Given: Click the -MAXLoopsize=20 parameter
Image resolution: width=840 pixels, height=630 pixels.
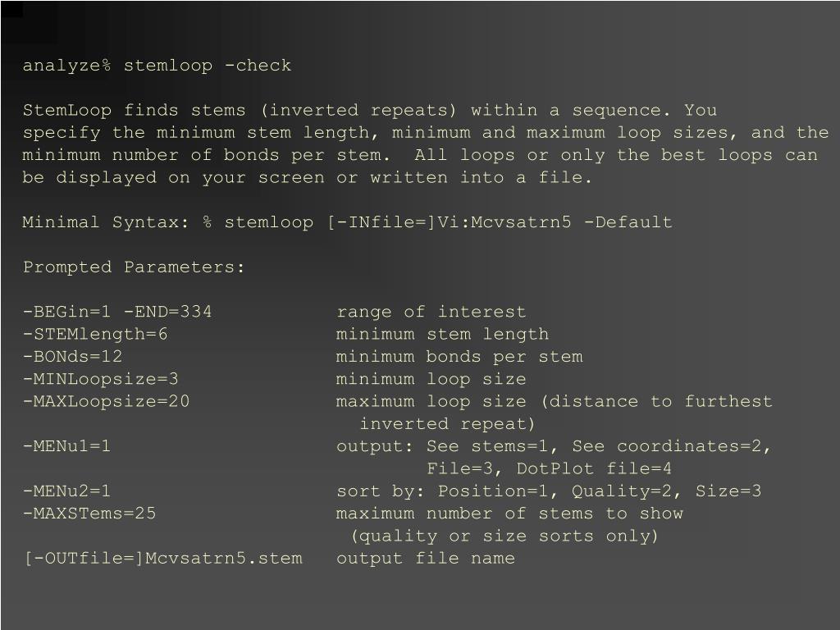Looking at the screenshot, I should pyautogui.click(x=106, y=401).
